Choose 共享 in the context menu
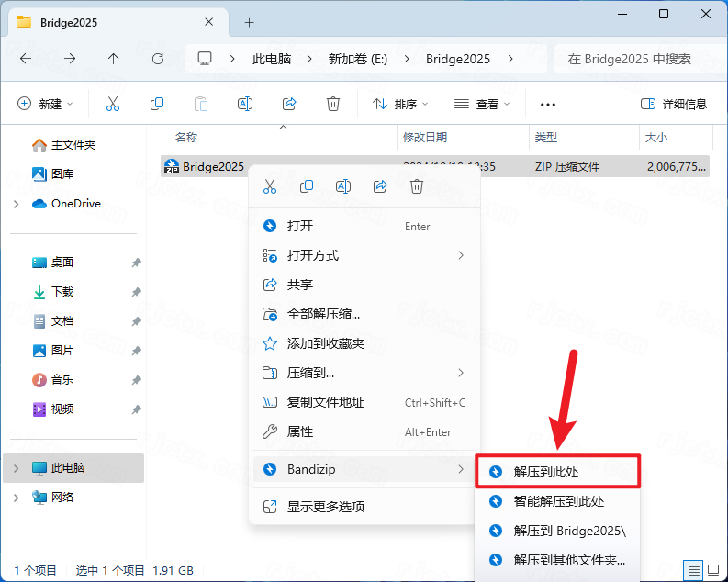 tap(364, 285)
